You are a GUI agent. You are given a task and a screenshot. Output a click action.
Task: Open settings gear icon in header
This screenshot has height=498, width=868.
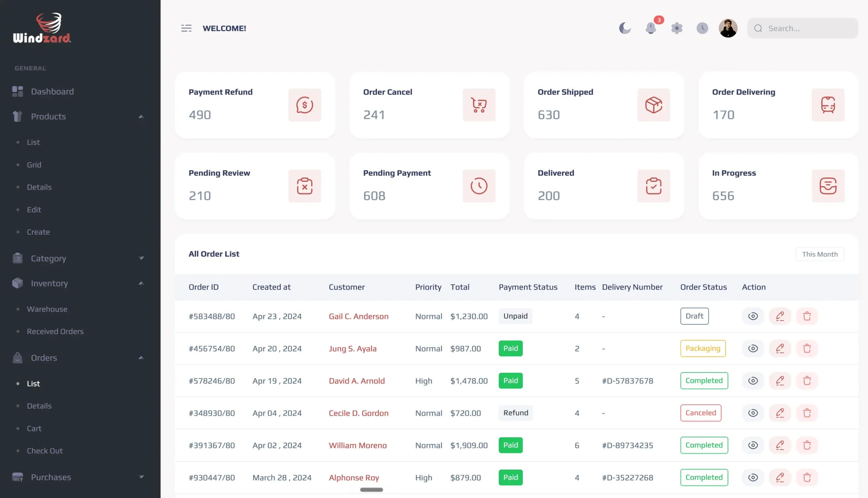click(x=677, y=28)
